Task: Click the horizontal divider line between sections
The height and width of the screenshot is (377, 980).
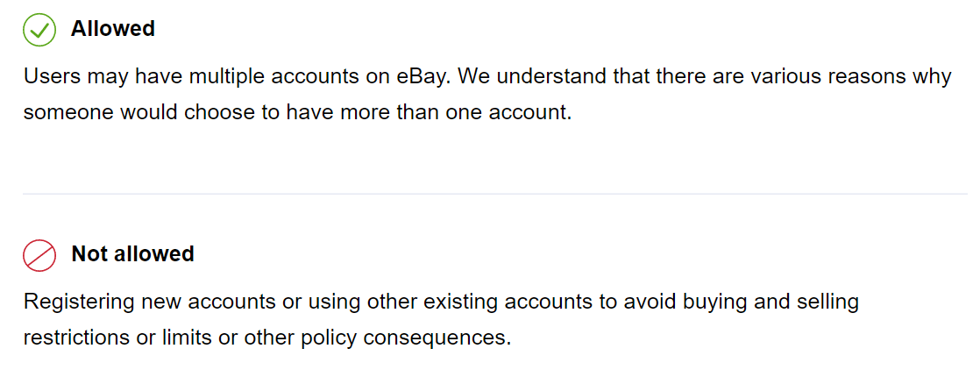Action: [x=495, y=194]
